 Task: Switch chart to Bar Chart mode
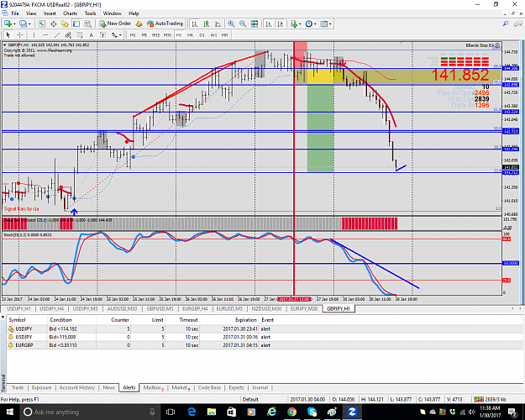tap(195, 24)
